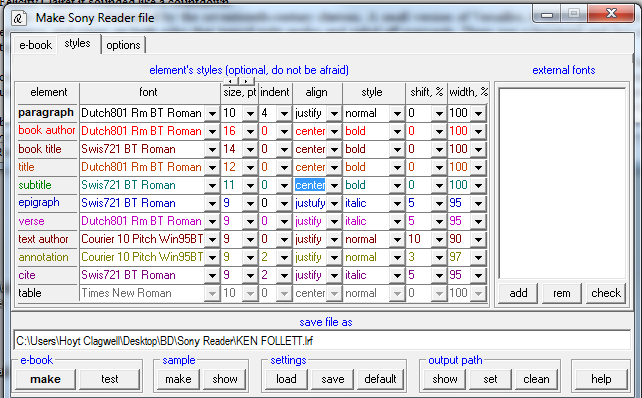This screenshot has width=642, height=398.
Task: Set the output path
Action: (x=491, y=379)
